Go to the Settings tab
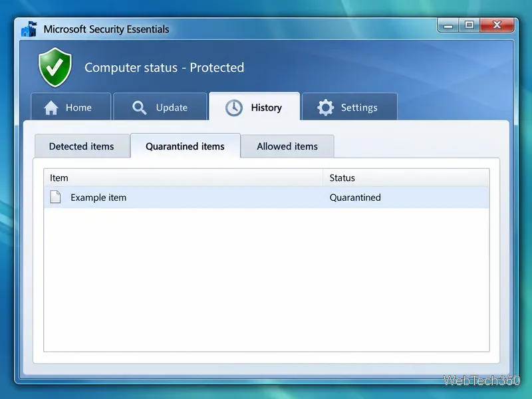The width and height of the screenshot is (532, 399). pos(350,106)
